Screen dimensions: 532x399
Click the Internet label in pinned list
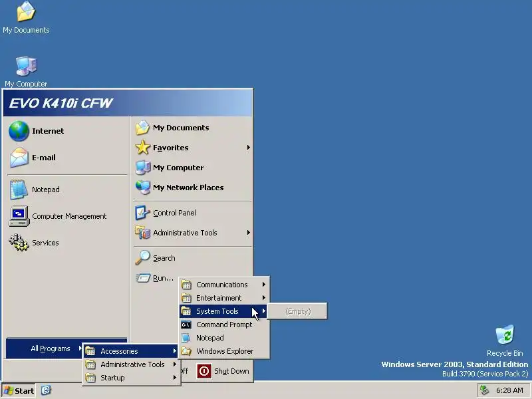pyautogui.click(x=48, y=131)
